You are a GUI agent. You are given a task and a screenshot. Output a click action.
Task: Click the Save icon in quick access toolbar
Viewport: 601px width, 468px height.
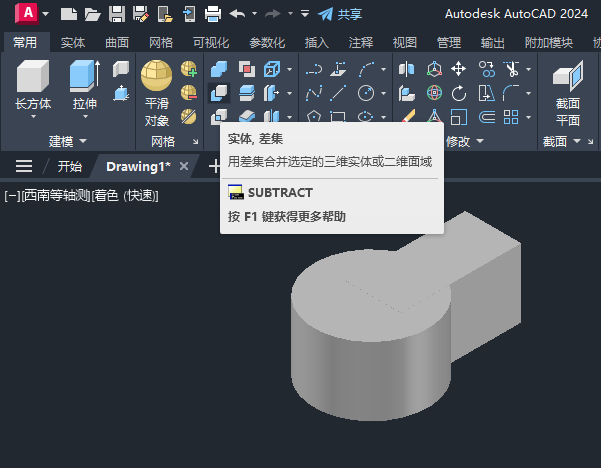point(116,14)
